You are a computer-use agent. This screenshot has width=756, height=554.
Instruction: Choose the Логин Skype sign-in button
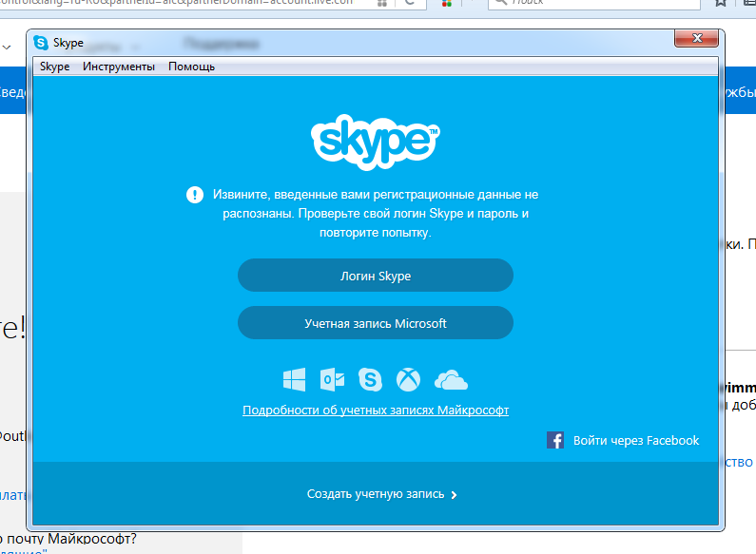(x=375, y=276)
